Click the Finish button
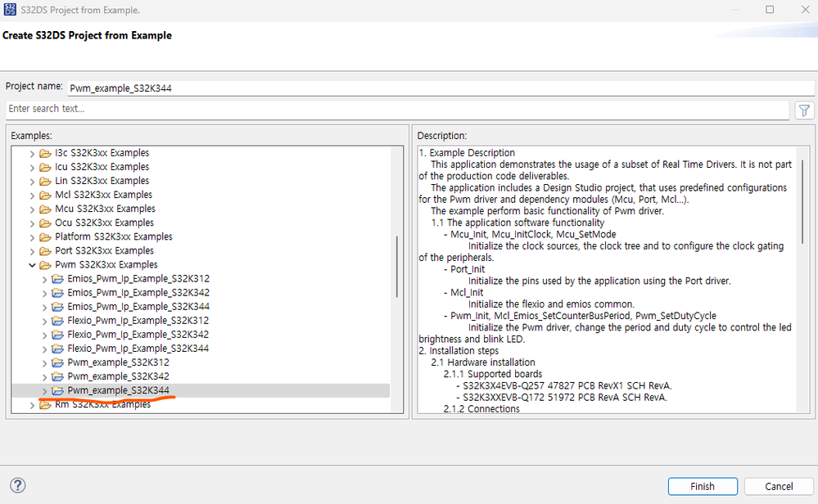The height and width of the screenshot is (504, 818). [x=703, y=486]
